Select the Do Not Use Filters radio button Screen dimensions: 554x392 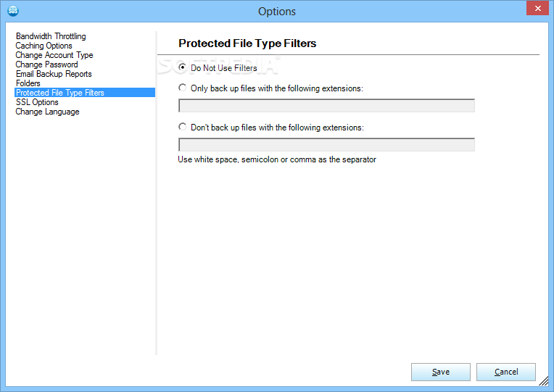point(182,67)
